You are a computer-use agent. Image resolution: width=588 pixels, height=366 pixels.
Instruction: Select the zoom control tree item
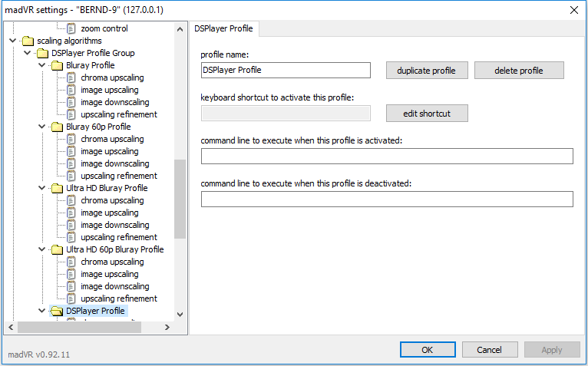click(104, 28)
